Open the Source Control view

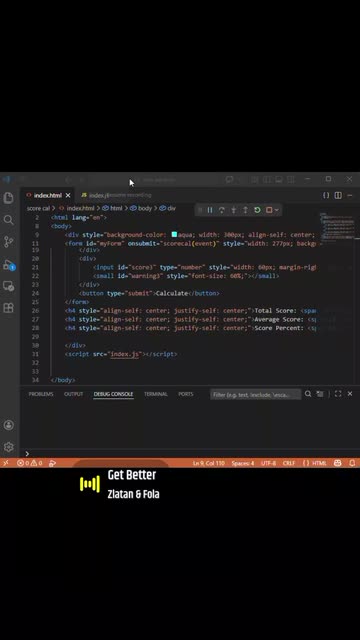pos(9,242)
